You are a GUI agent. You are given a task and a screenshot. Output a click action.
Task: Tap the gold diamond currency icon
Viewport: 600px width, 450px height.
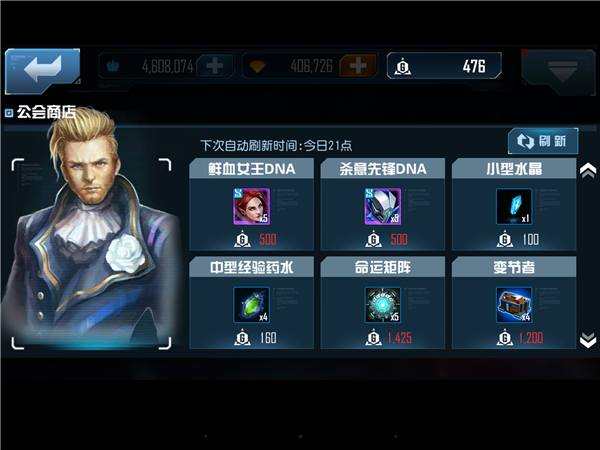(x=257, y=67)
